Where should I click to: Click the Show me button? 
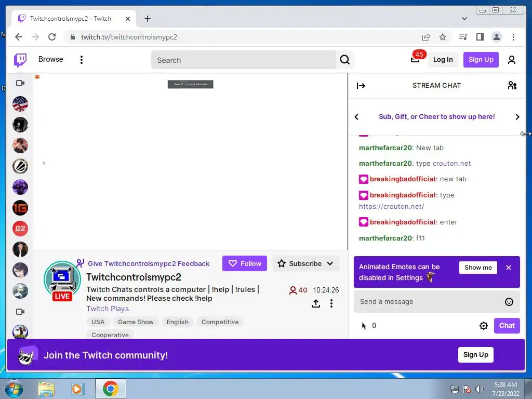478,268
